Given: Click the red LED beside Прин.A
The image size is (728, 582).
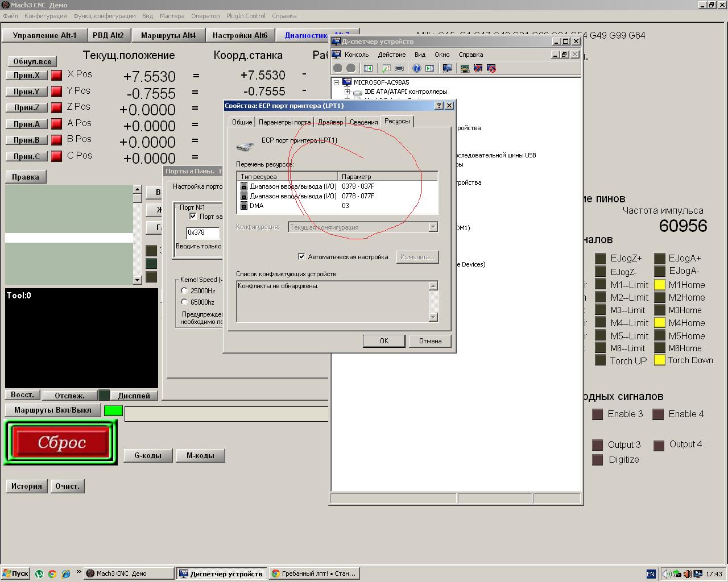Looking at the screenshot, I should click(x=56, y=123).
